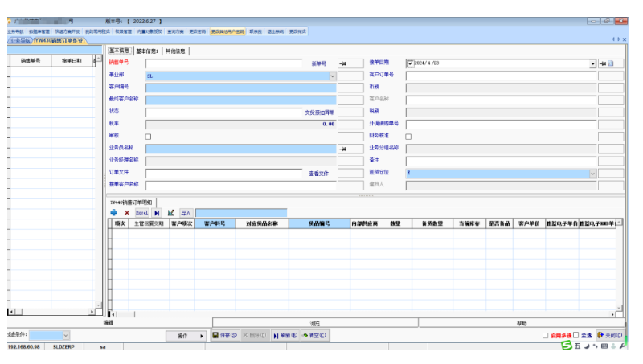Click the 保存(S) save button
643x364 pixels.
[225, 335]
